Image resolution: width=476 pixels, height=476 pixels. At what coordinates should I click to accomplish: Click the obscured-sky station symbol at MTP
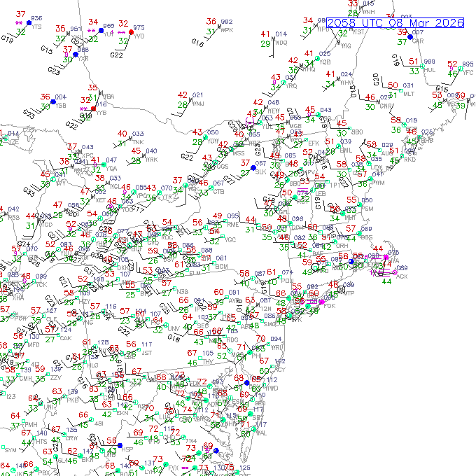coord(341,290)
